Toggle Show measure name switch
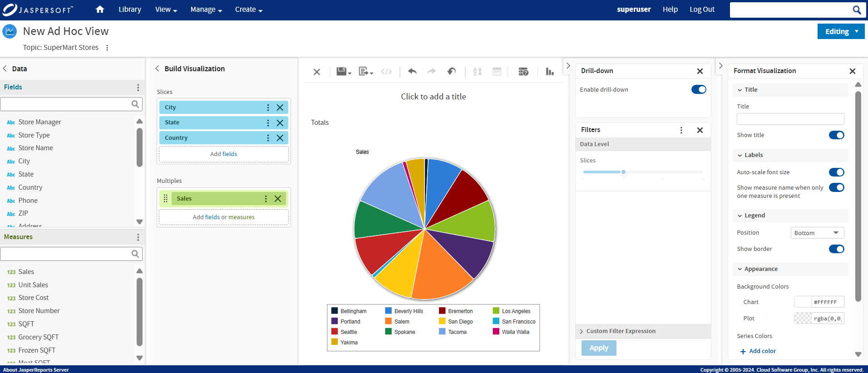Screen dimensions: 868x373 pos(836,187)
